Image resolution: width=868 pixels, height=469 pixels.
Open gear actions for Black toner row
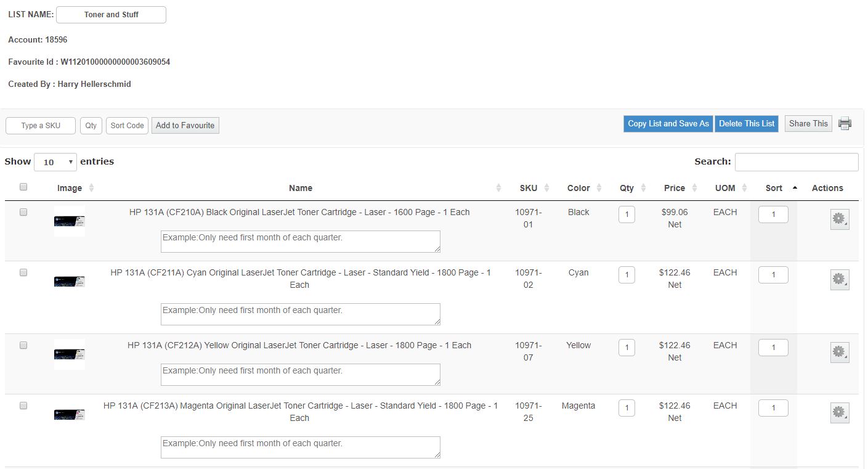click(x=840, y=219)
